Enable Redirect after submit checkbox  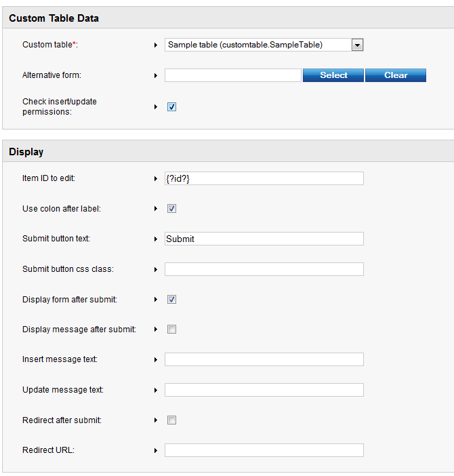click(172, 420)
